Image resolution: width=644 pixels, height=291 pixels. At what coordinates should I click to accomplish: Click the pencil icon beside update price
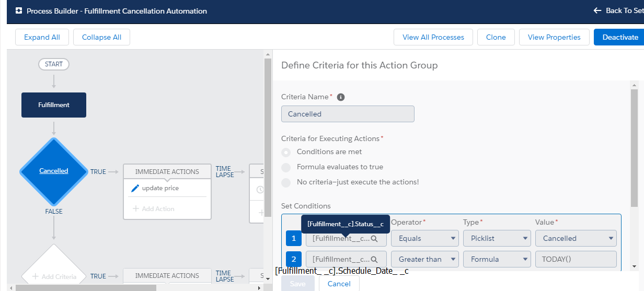point(135,188)
